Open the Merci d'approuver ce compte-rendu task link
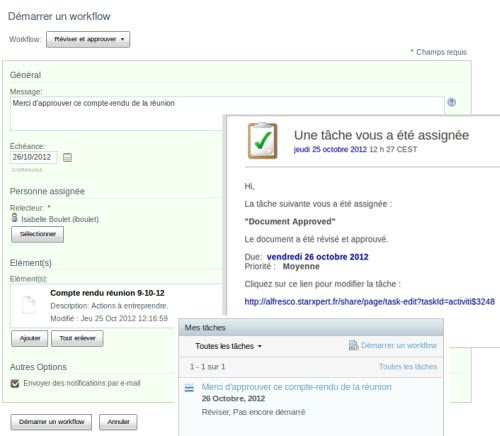This screenshot has height=436, width=500. (296, 387)
